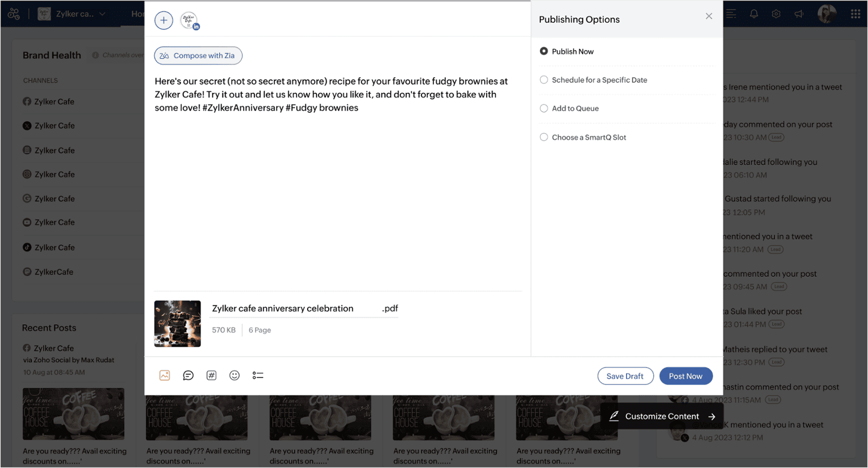Edit the PDF title field
The image size is (868, 468).
pyautogui.click(x=305, y=308)
